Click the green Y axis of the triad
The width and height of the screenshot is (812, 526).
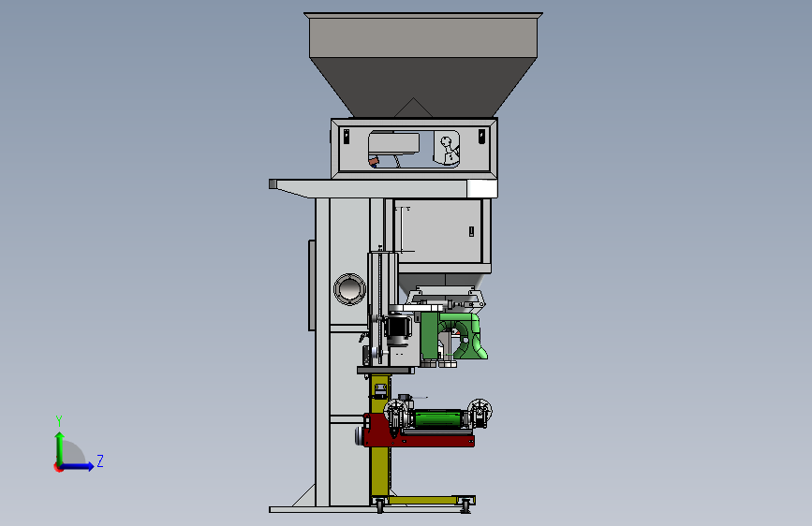tap(60, 447)
